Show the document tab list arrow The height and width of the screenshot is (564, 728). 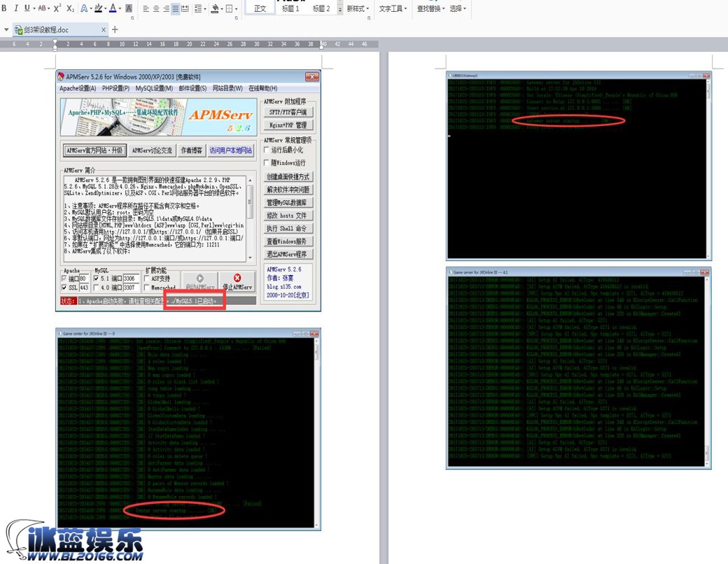tap(6, 29)
